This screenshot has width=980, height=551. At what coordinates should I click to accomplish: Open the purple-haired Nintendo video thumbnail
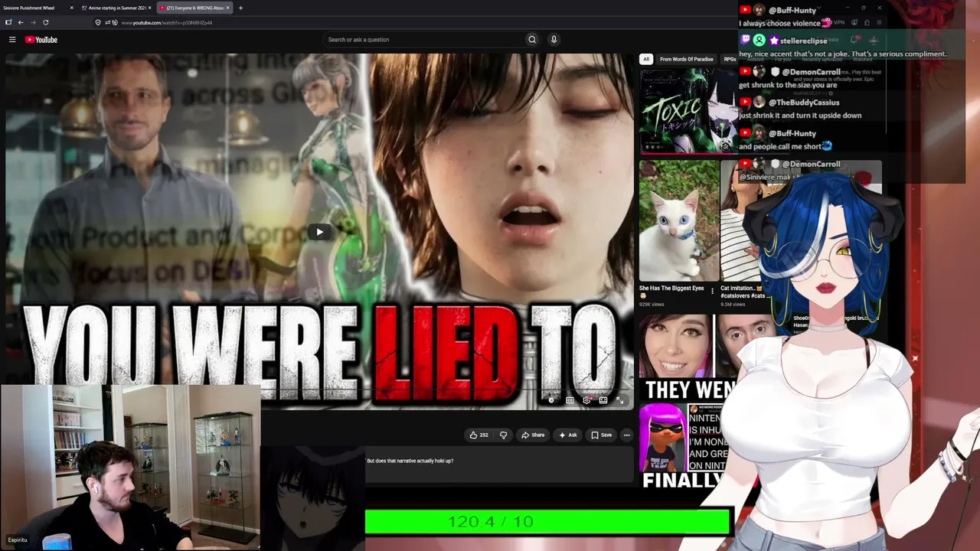(x=689, y=447)
